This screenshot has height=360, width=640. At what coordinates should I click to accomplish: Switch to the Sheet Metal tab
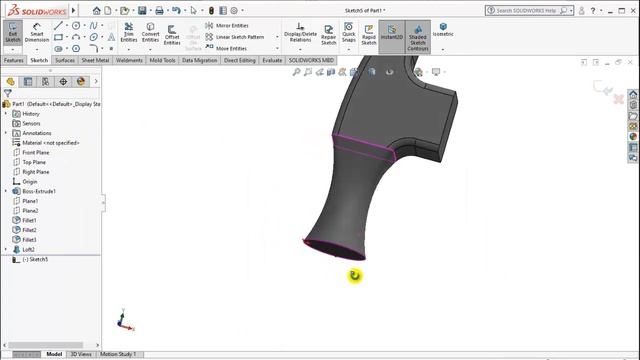[95, 60]
